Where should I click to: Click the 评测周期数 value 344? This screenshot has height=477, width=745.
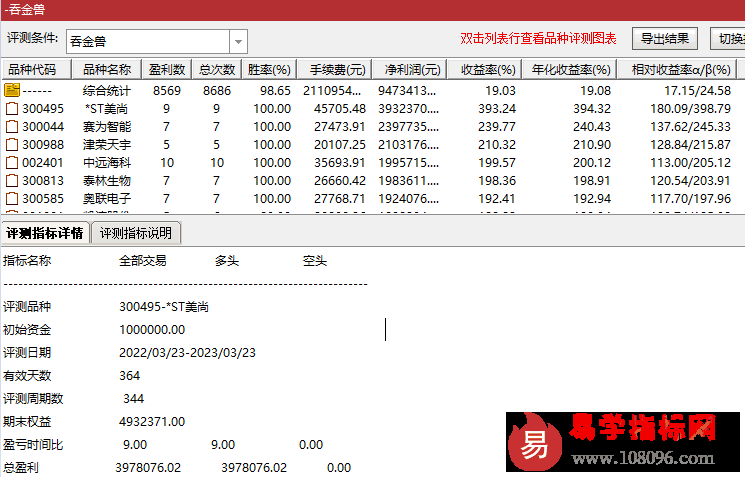[x=134, y=399]
